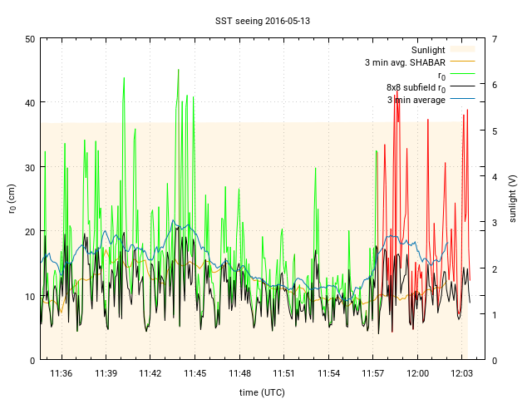Click the blue 3 min average legend line
Viewport: 532px width, 399px height.
(465, 100)
